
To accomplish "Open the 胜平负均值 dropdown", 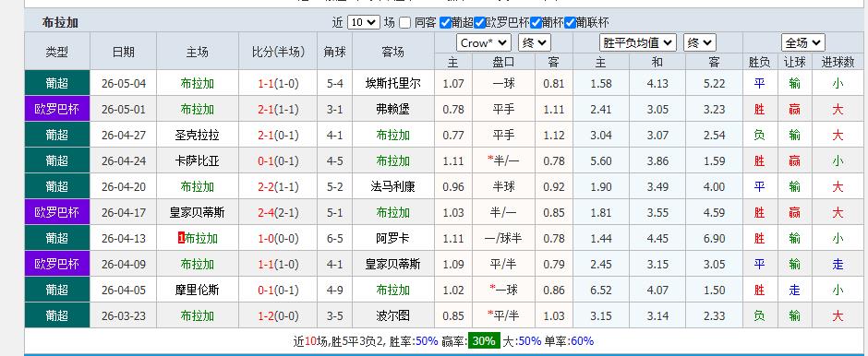I will (638, 42).
